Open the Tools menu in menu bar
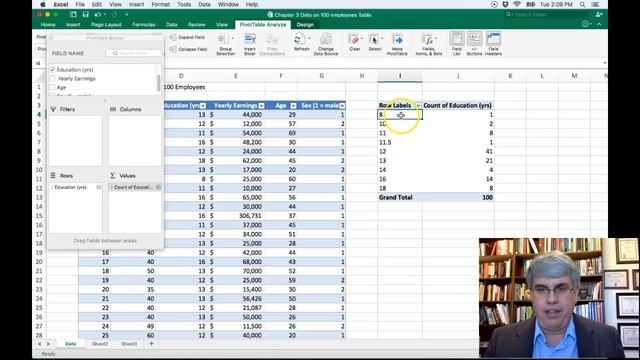 point(184,4)
